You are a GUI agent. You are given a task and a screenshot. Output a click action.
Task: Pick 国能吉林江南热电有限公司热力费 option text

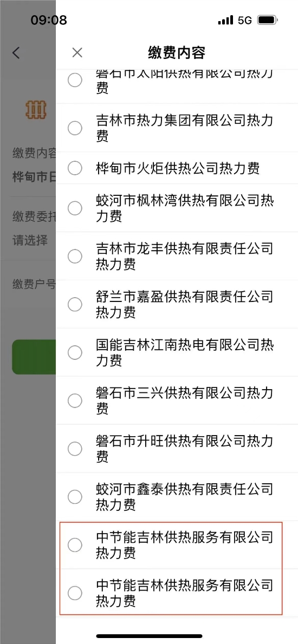185,352
